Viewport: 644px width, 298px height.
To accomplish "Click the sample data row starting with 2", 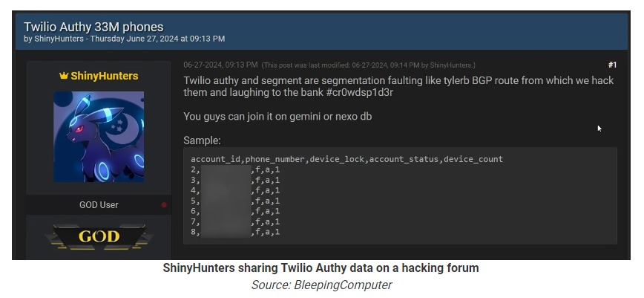I will pos(235,169).
